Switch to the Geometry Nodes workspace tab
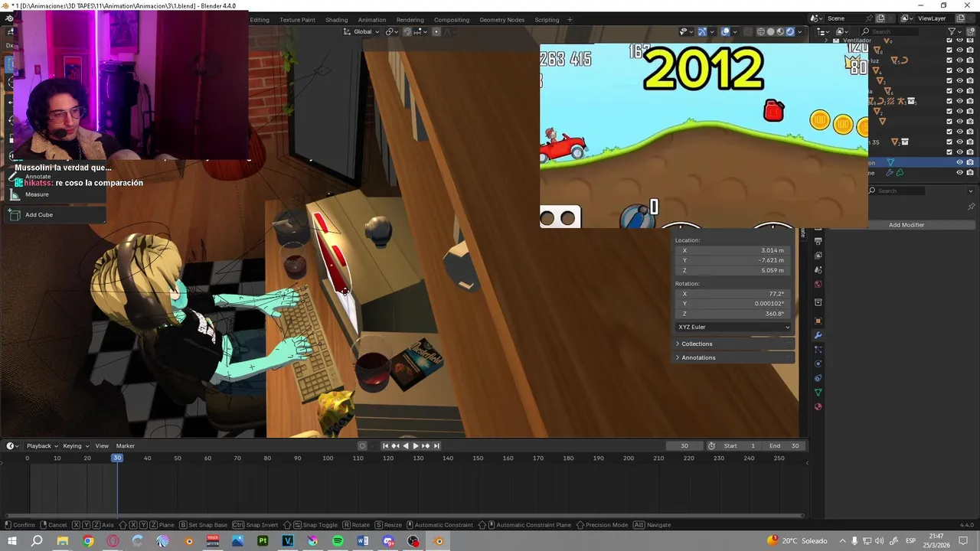 click(x=501, y=20)
